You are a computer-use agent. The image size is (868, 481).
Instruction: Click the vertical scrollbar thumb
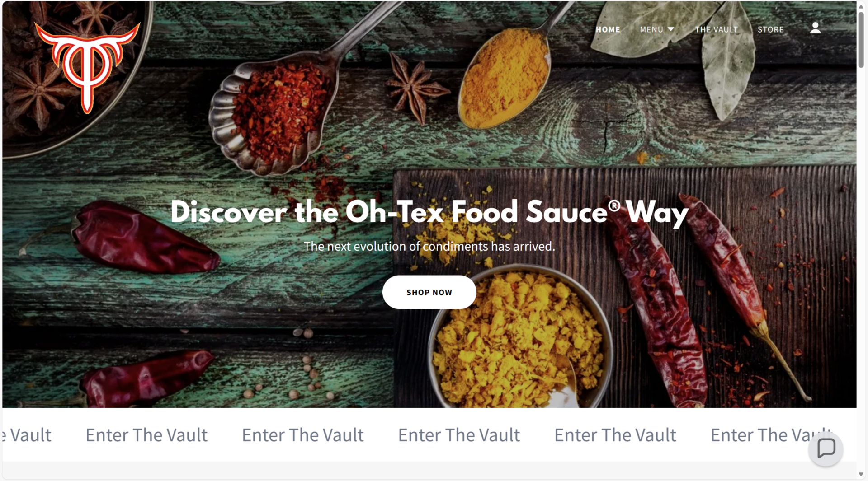click(861, 40)
